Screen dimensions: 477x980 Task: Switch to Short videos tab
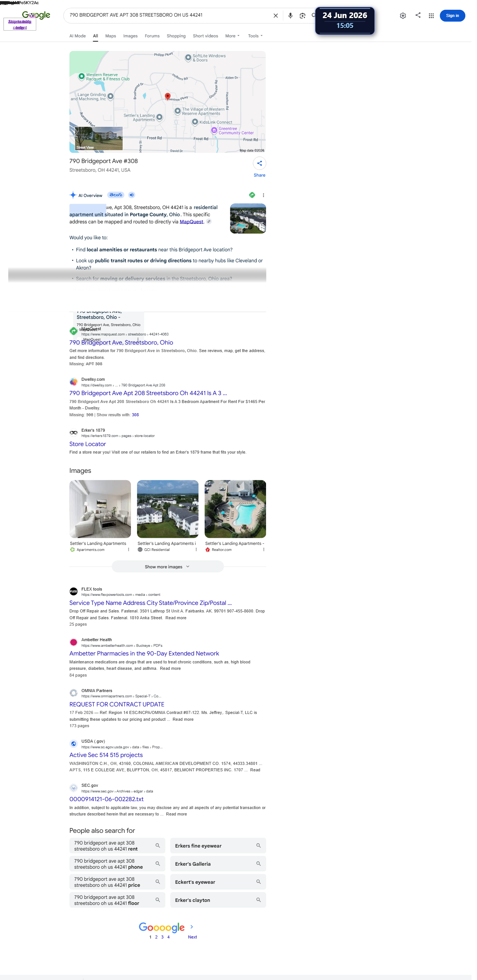pyautogui.click(x=208, y=36)
